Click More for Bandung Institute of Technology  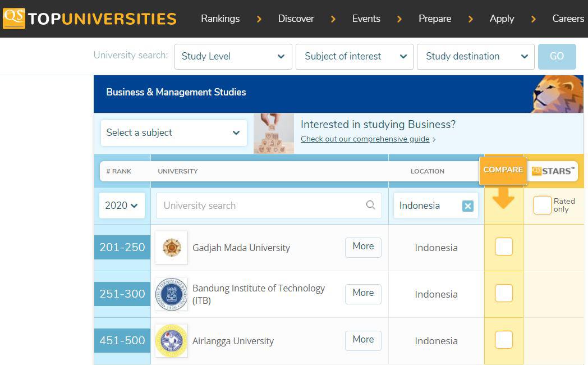(363, 293)
